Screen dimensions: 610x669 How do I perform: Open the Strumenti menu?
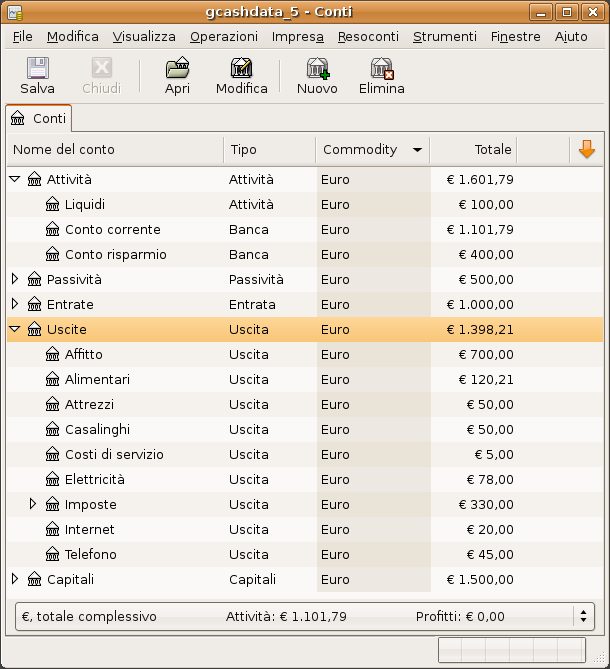444,37
